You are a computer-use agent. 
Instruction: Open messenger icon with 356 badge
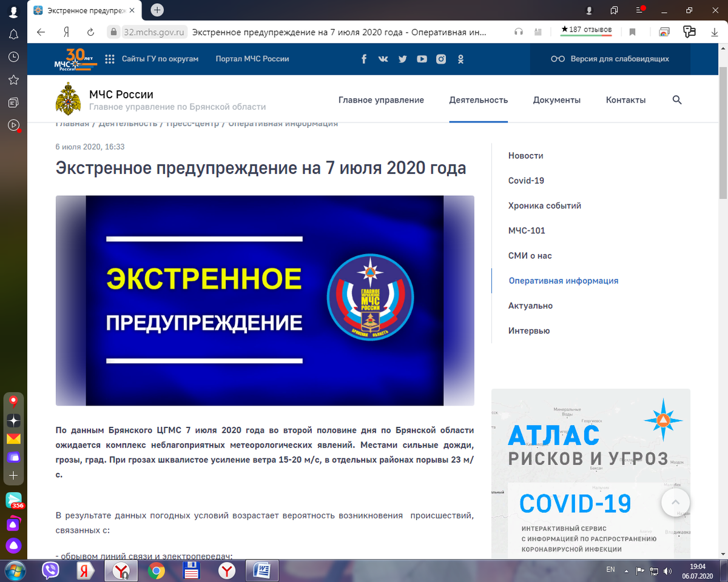(14, 501)
